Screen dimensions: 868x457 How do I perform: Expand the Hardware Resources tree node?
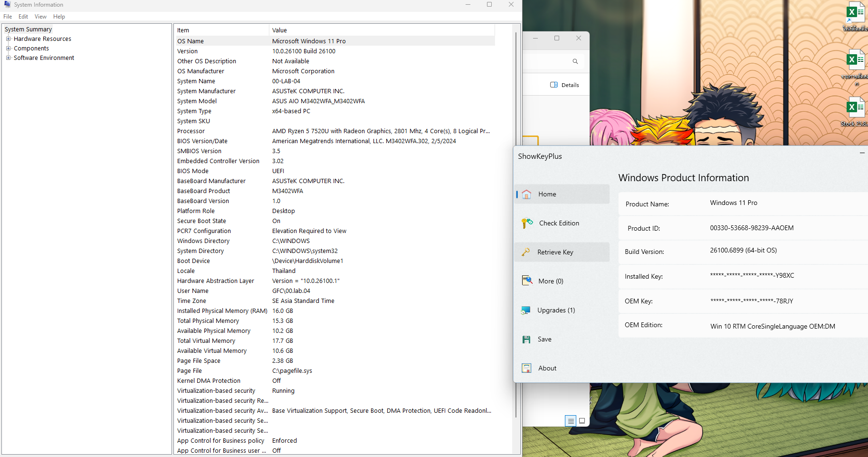coord(8,39)
